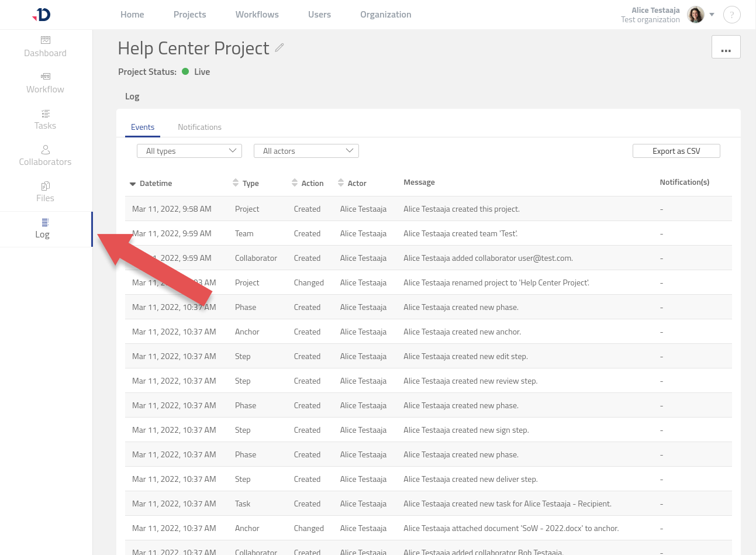Viewport: 756px width, 555px height.
Task: Open the help question mark icon
Action: click(731, 15)
